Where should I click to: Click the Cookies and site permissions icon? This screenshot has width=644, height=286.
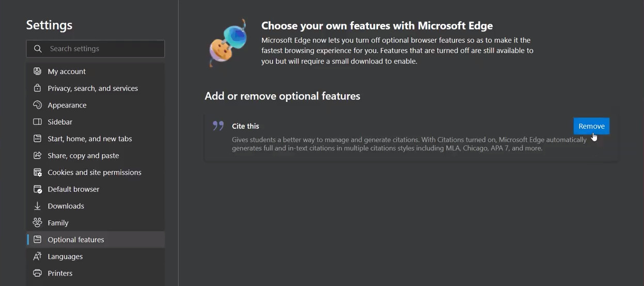[x=37, y=172]
